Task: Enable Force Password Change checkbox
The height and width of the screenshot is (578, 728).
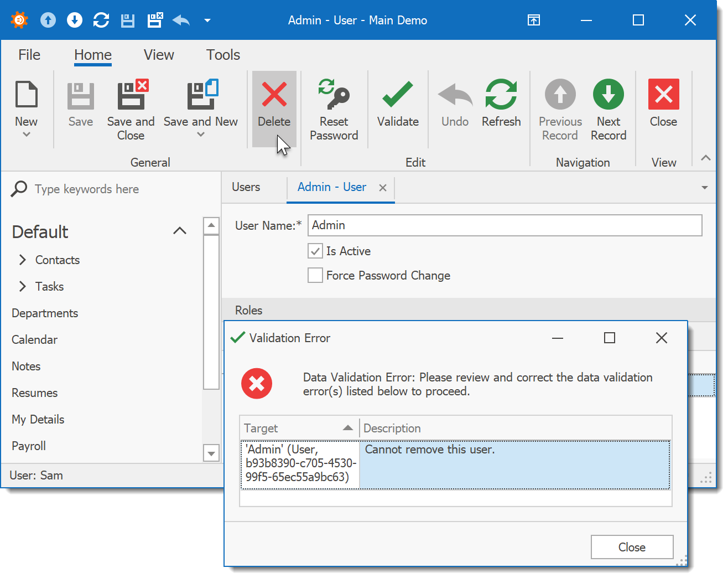Action: coord(315,276)
